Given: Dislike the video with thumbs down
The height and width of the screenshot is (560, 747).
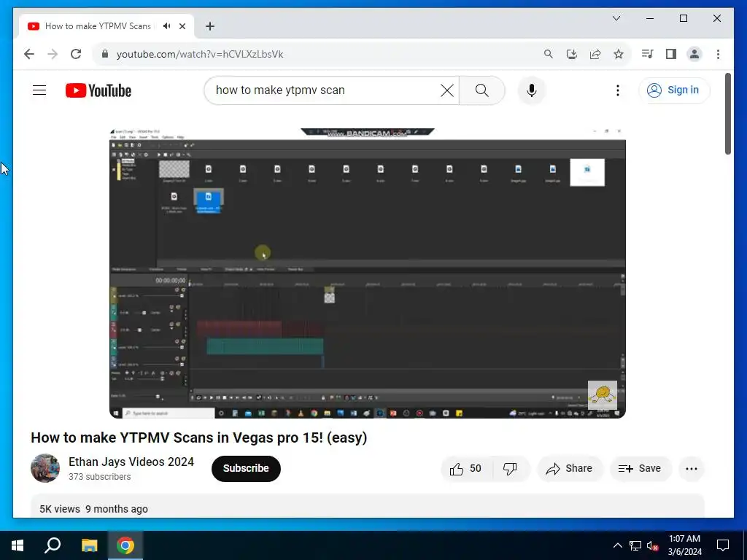Looking at the screenshot, I should tap(510, 469).
